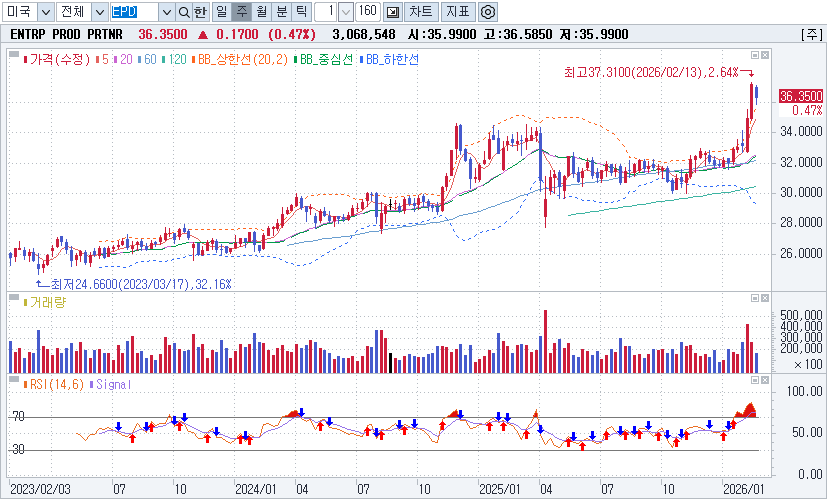The width and height of the screenshot is (827, 499).
Task: Open the 지표 indicators menu
Action: click(x=458, y=12)
